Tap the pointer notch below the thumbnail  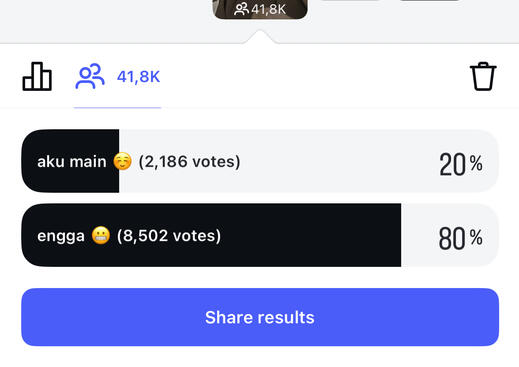tap(260, 36)
